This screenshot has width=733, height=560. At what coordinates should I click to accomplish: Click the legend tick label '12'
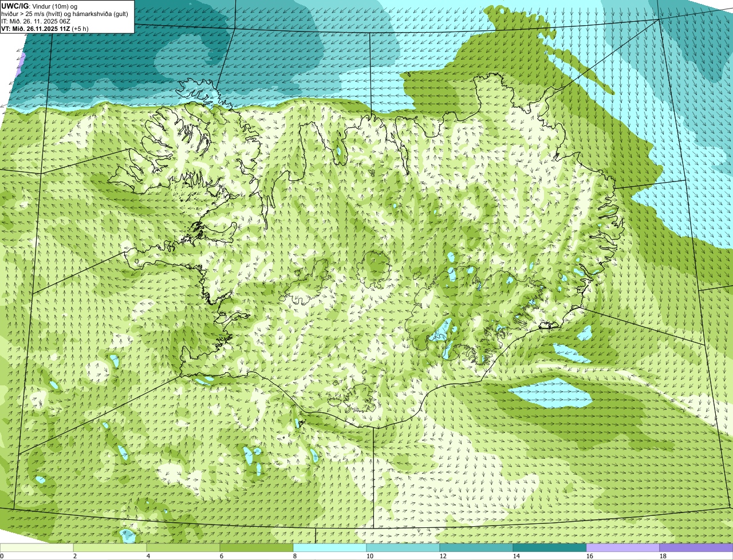[x=443, y=556]
